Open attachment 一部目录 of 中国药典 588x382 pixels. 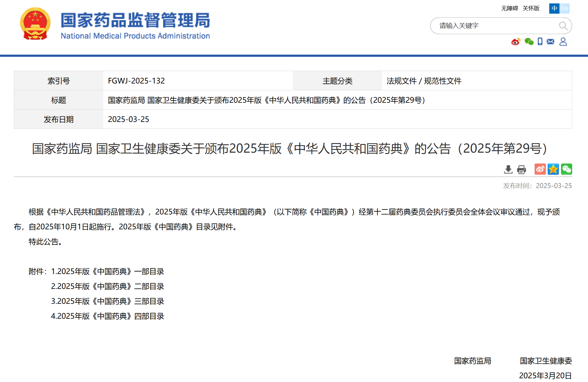coord(107,272)
